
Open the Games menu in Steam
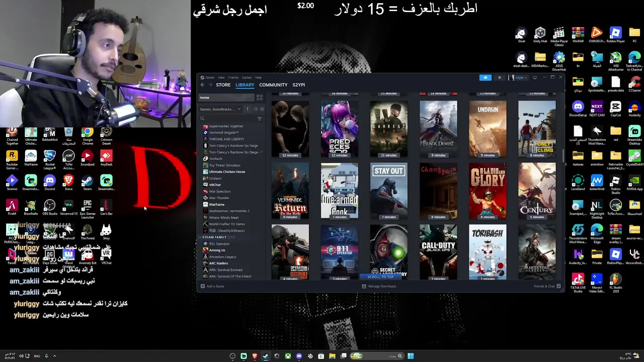tap(247, 77)
